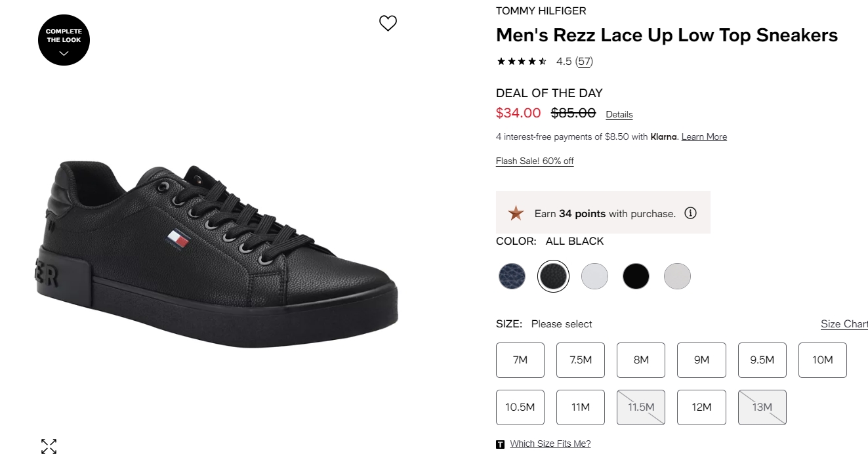The width and height of the screenshot is (868, 456).
Task: Open fullscreen image expand icon
Action: click(49, 446)
